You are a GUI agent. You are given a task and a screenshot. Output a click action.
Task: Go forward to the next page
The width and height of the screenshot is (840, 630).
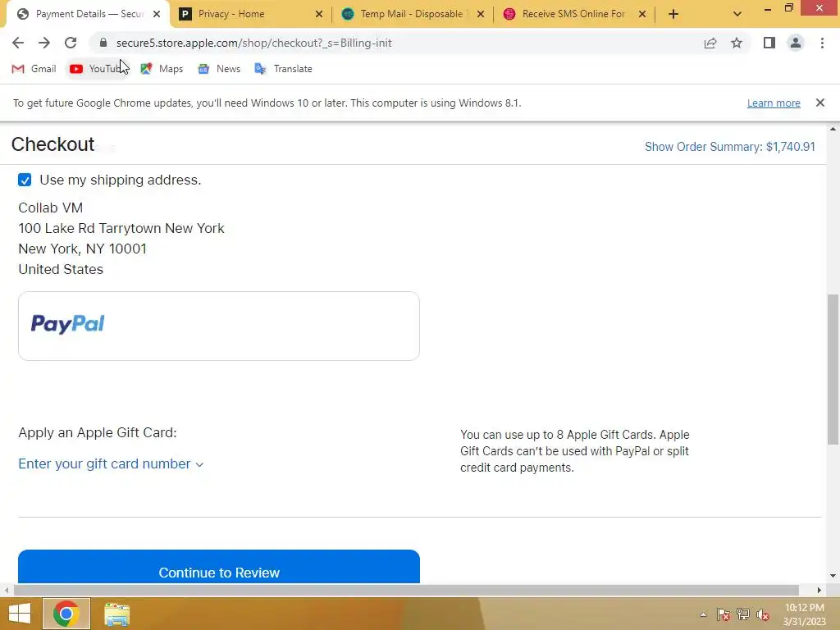44,43
